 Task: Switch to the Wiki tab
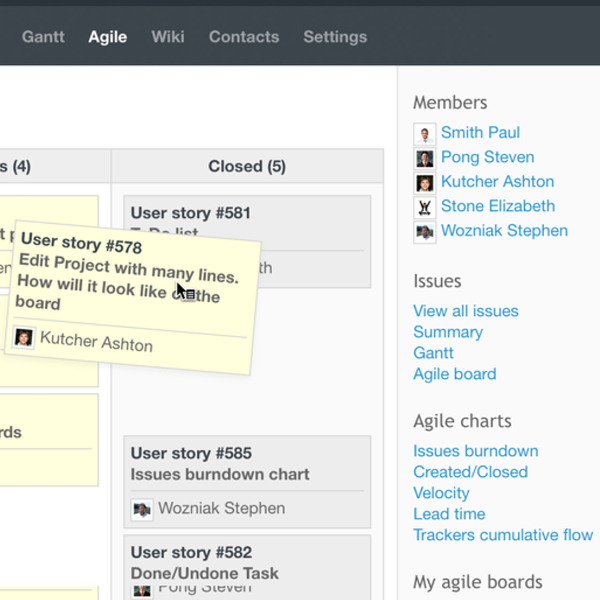(168, 37)
